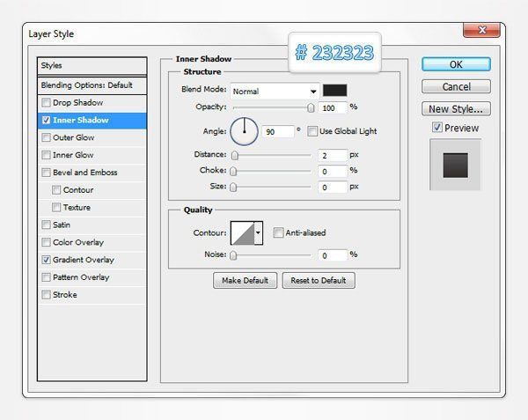Enable the Outer Glow checkbox

click(46, 137)
